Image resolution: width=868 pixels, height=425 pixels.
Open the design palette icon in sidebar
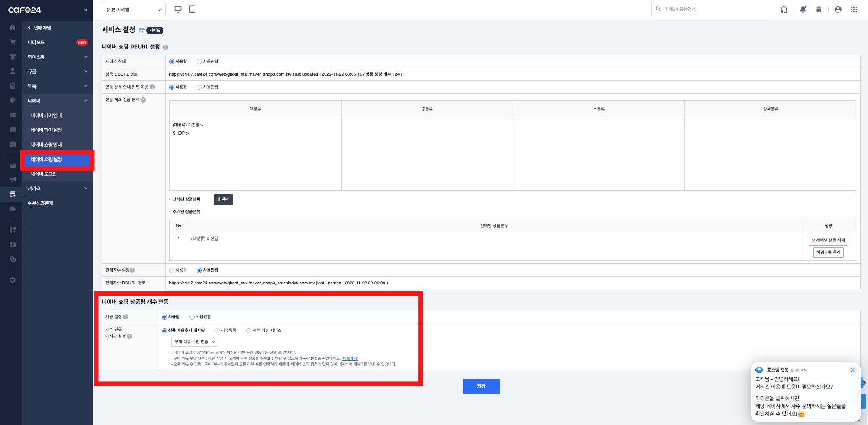pyautogui.click(x=12, y=100)
